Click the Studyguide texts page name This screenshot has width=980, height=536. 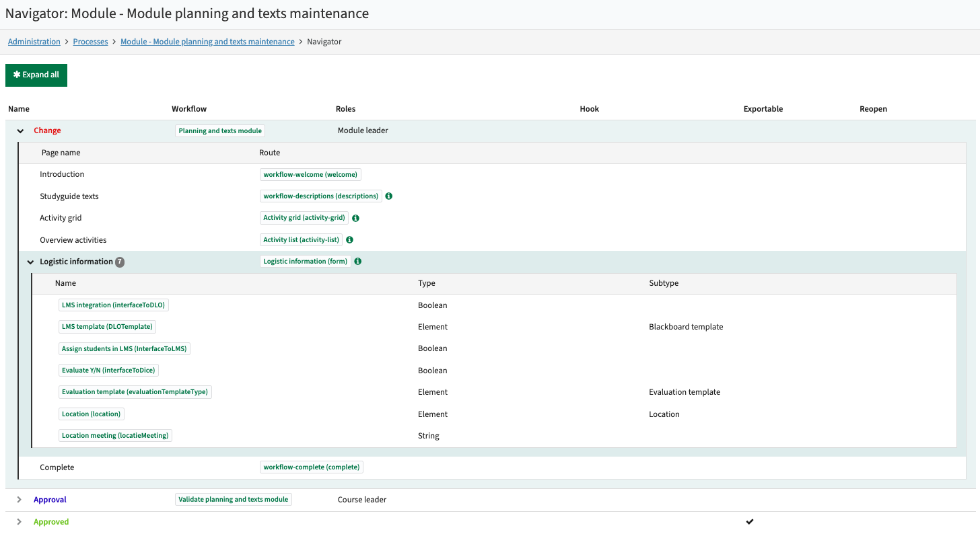[x=69, y=196]
